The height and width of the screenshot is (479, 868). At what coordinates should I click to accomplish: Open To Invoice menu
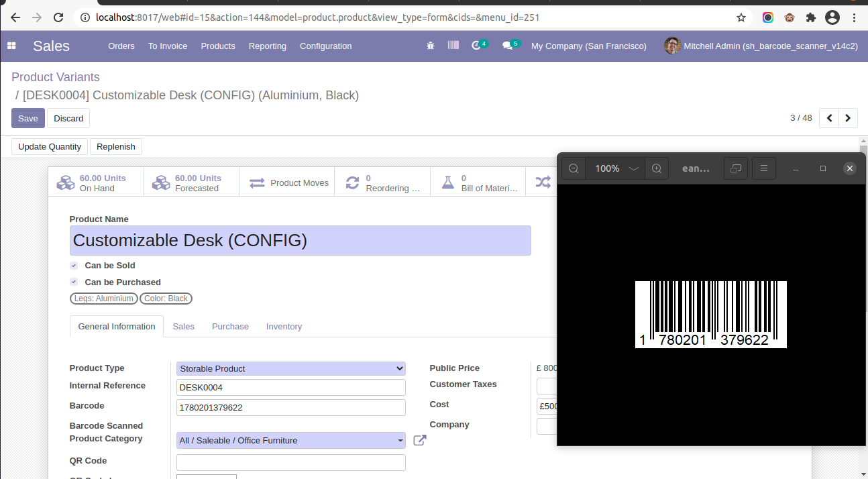coord(168,46)
